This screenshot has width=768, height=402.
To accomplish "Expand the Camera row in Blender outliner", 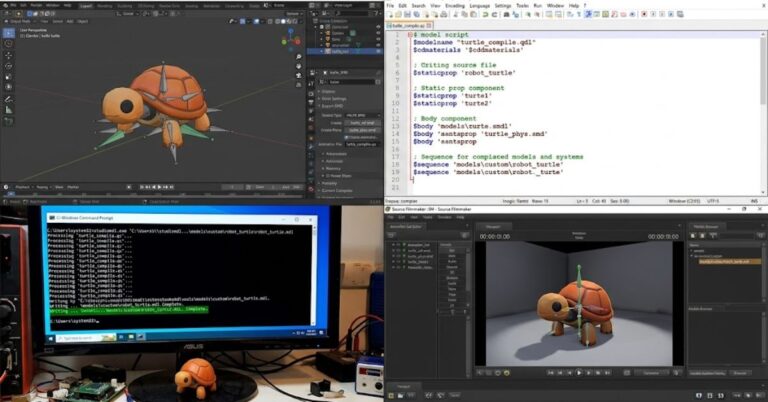I will tap(322, 33).
